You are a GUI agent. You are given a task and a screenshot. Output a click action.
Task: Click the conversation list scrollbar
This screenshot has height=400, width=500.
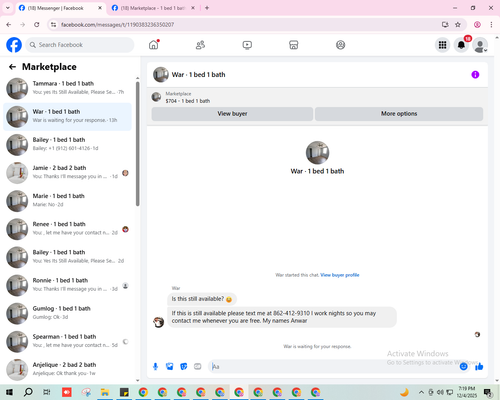pos(137,143)
